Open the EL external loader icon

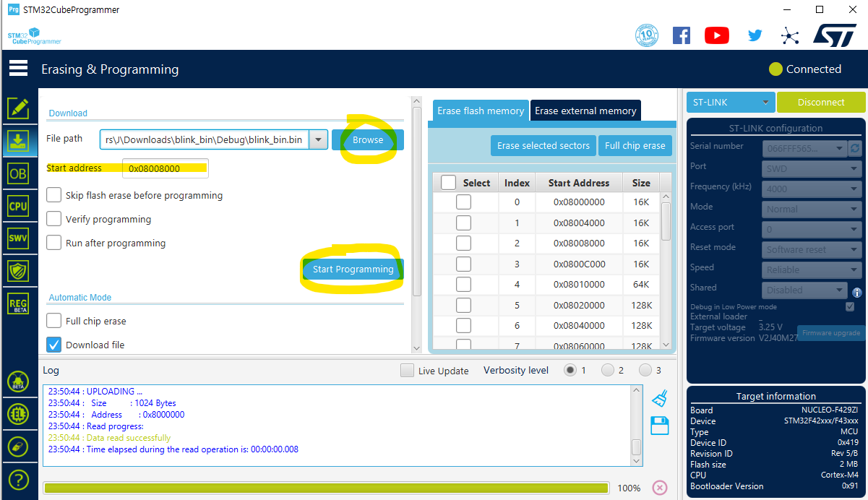(18, 414)
